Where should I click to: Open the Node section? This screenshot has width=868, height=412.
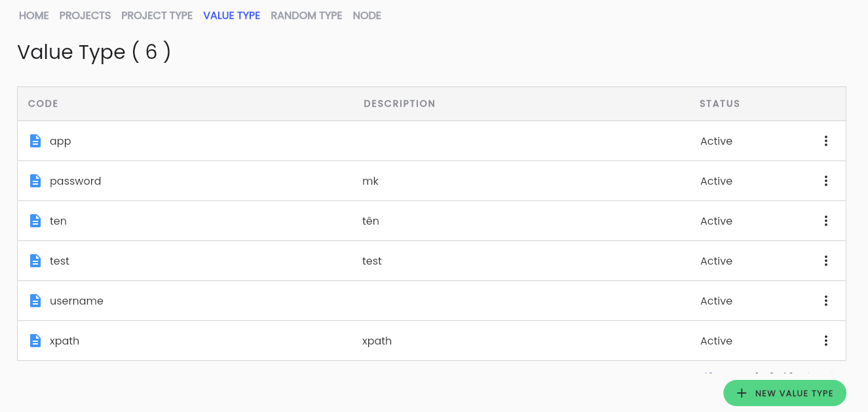click(367, 16)
